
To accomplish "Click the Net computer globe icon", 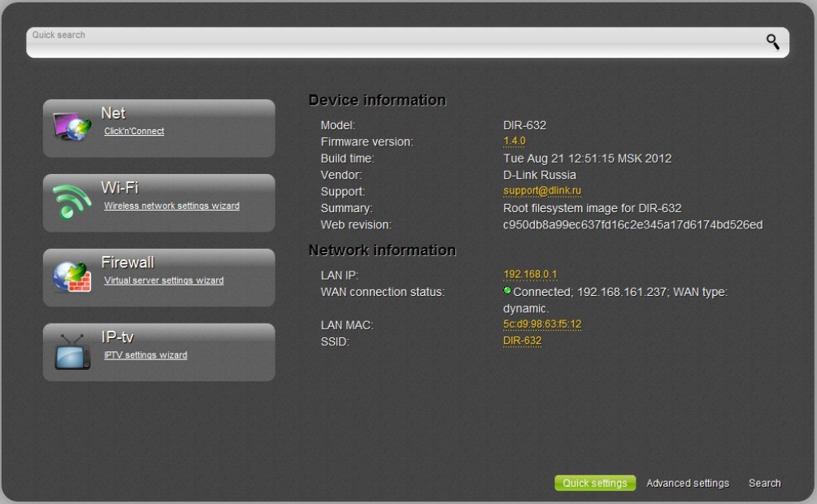I will [72, 126].
